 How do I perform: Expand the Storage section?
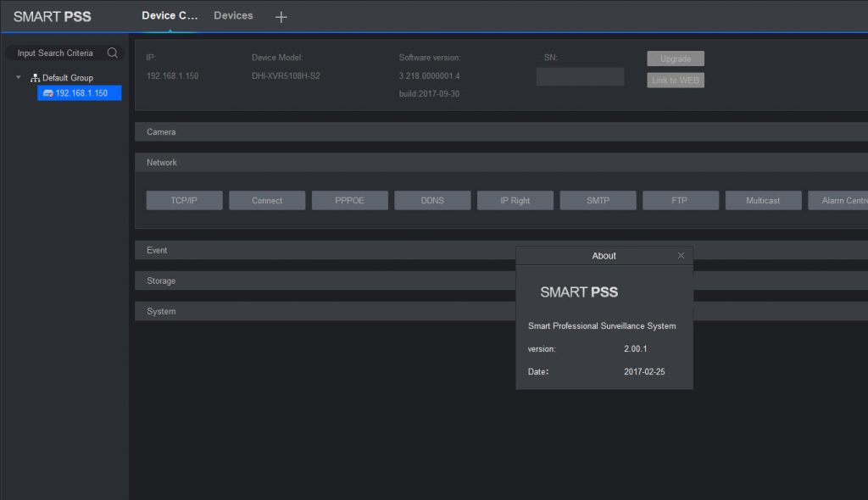coord(325,281)
